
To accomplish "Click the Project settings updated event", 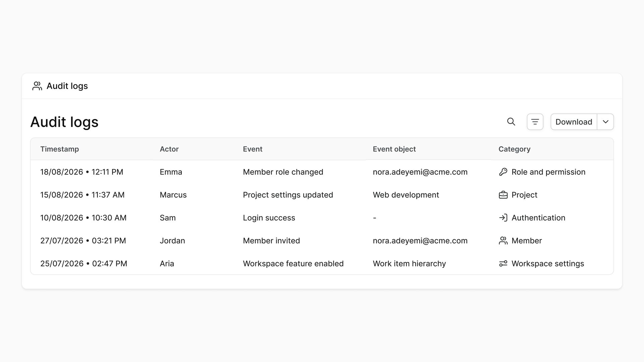I will tap(288, 195).
